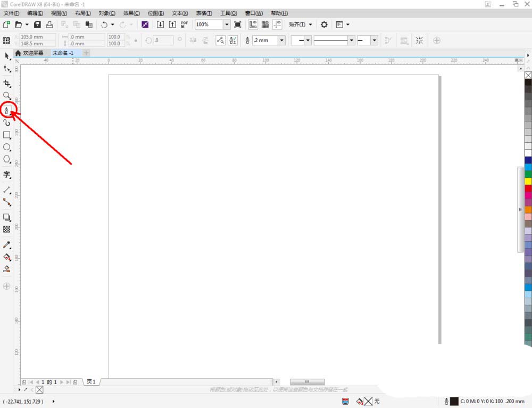Viewport: 532px width, 408px height.
Task: Click the Publish to PDF icon
Action: [184, 25]
